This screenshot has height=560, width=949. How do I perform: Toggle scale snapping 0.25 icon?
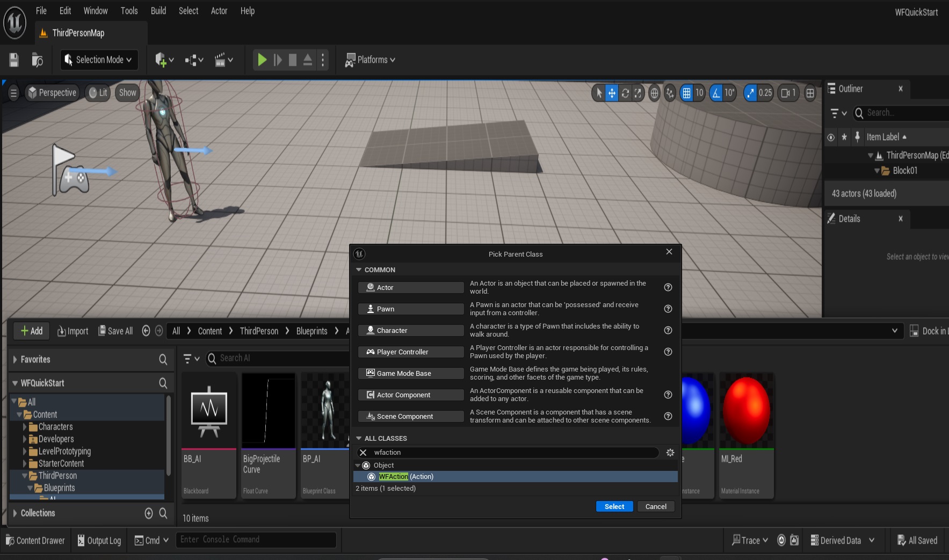click(750, 93)
